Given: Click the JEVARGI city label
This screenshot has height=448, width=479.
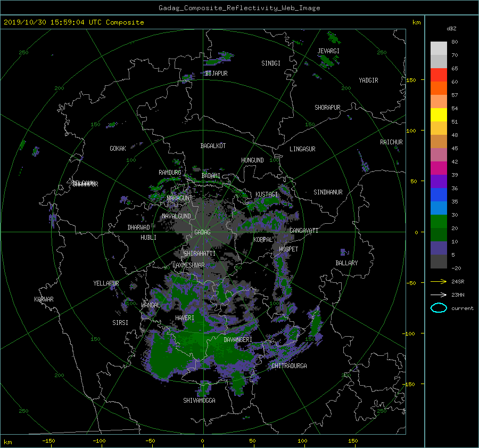Looking at the screenshot, I should (328, 51).
